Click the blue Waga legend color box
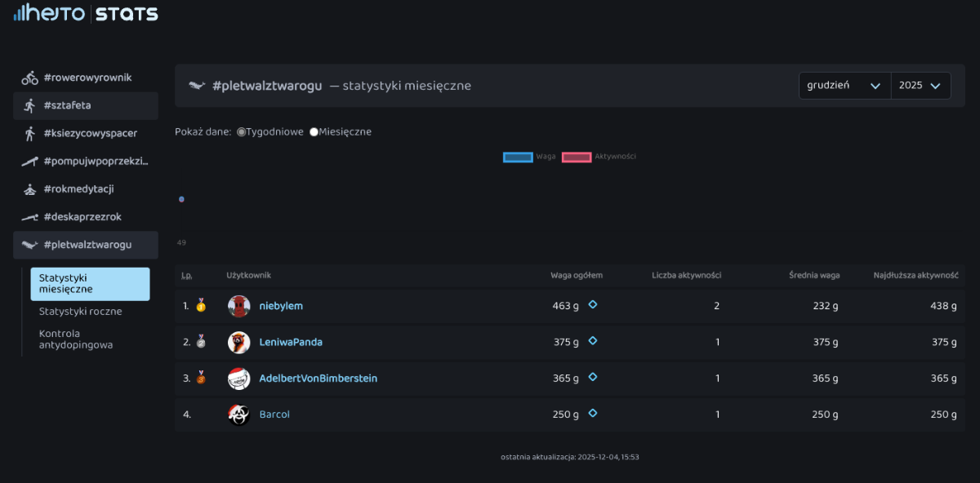The image size is (980, 483). (x=518, y=157)
